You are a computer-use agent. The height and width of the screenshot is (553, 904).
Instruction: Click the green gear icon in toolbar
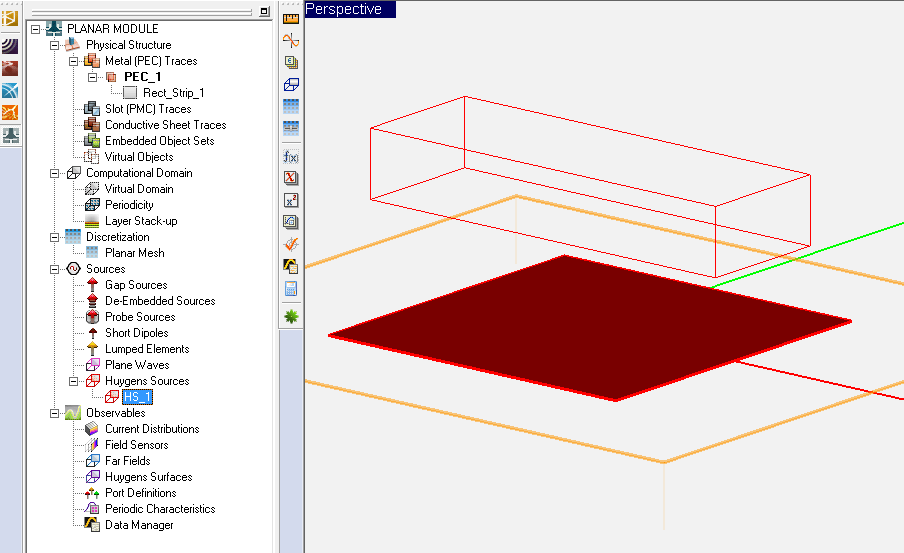tap(291, 316)
